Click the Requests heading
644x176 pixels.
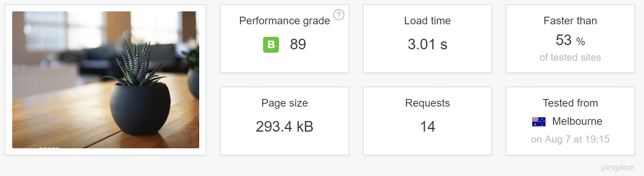click(427, 103)
